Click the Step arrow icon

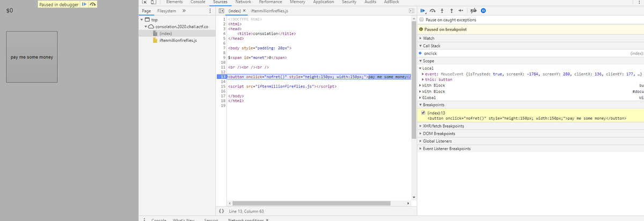pyautogui.click(x=460, y=11)
